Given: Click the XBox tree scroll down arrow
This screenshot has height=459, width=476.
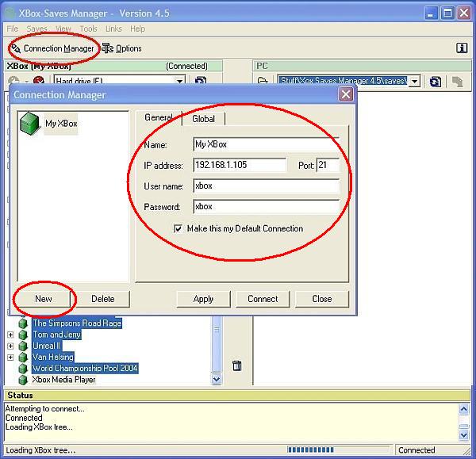Looking at the screenshot, I should point(217,379).
